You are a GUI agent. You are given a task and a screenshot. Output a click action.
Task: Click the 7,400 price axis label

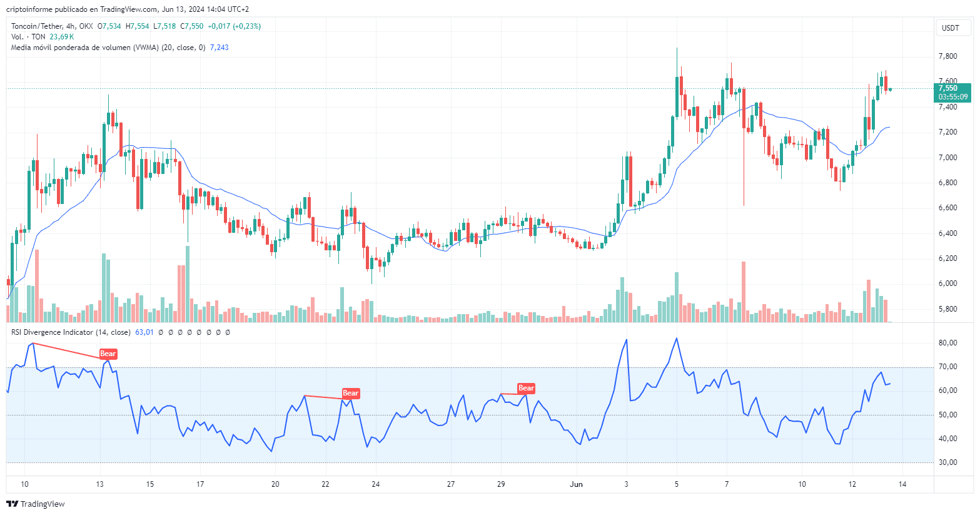[x=947, y=107]
